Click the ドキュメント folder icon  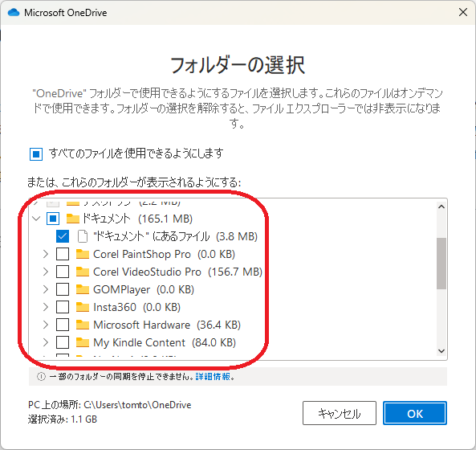[72, 219]
